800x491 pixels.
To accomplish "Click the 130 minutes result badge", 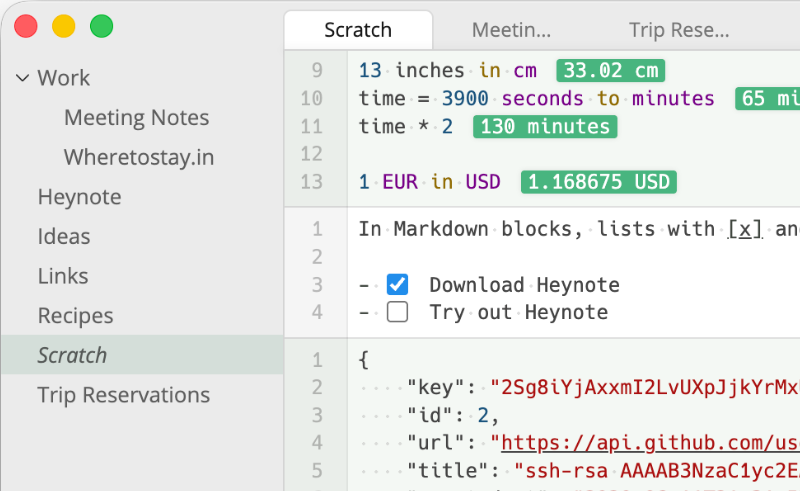I will click(544, 127).
